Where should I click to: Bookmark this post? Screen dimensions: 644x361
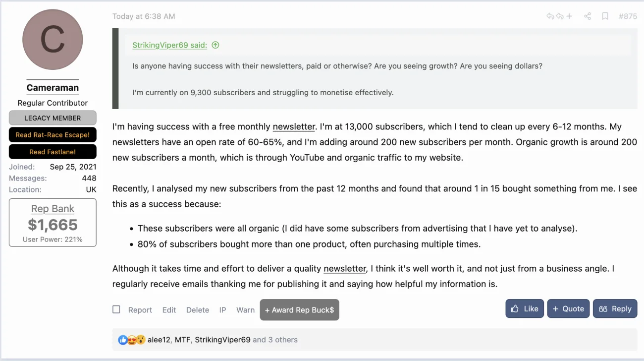tap(605, 16)
